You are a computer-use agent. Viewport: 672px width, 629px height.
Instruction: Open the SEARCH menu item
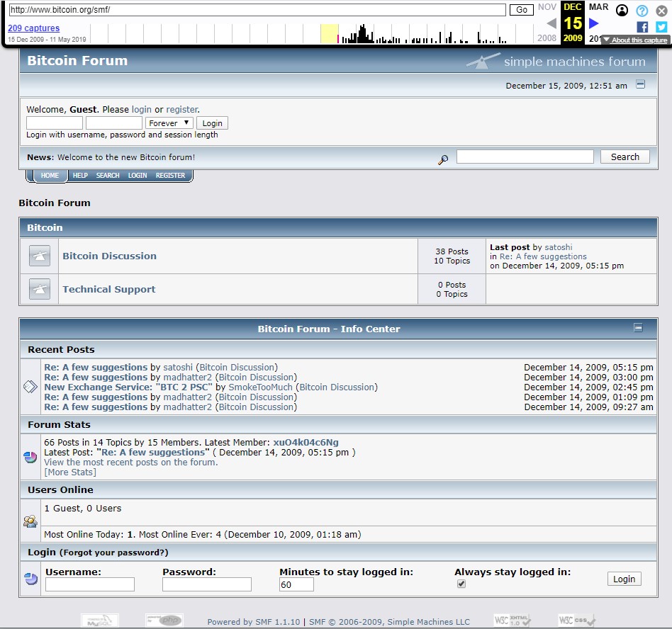(x=108, y=176)
